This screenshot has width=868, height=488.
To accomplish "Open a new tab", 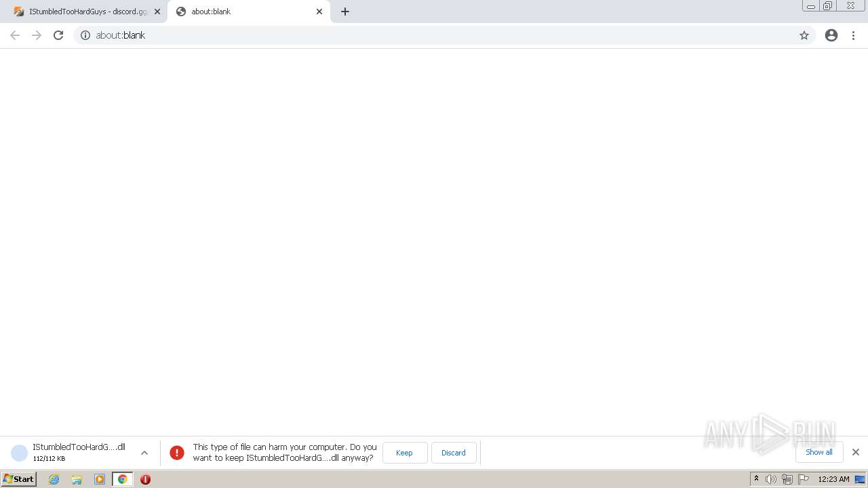I will [345, 12].
